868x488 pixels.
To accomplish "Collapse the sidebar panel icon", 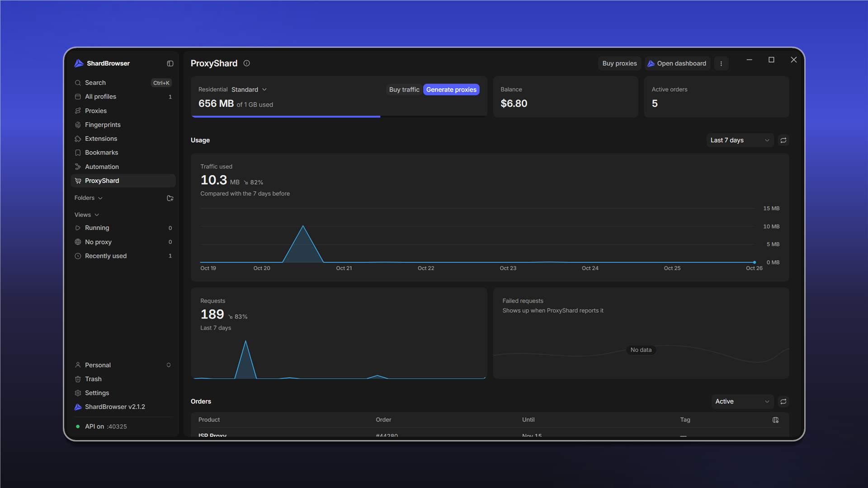I will coord(170,64).
